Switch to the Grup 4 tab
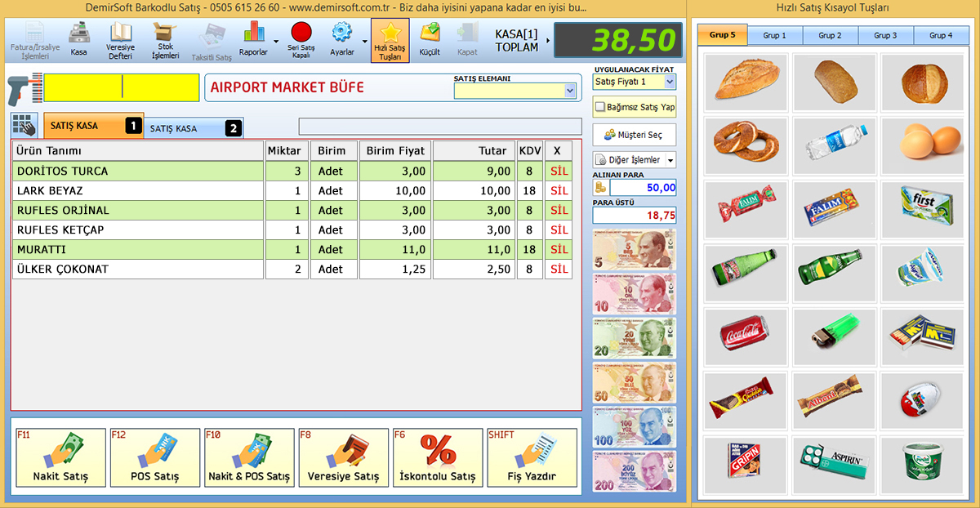Viewport: 980px width, 508px height. (942, 35)
